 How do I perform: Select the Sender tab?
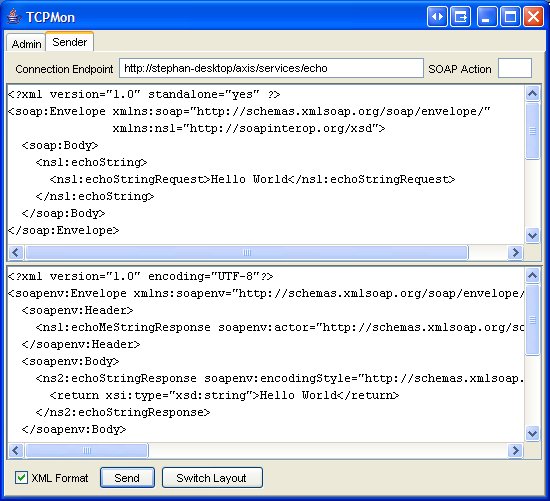(x=69, y=42)
